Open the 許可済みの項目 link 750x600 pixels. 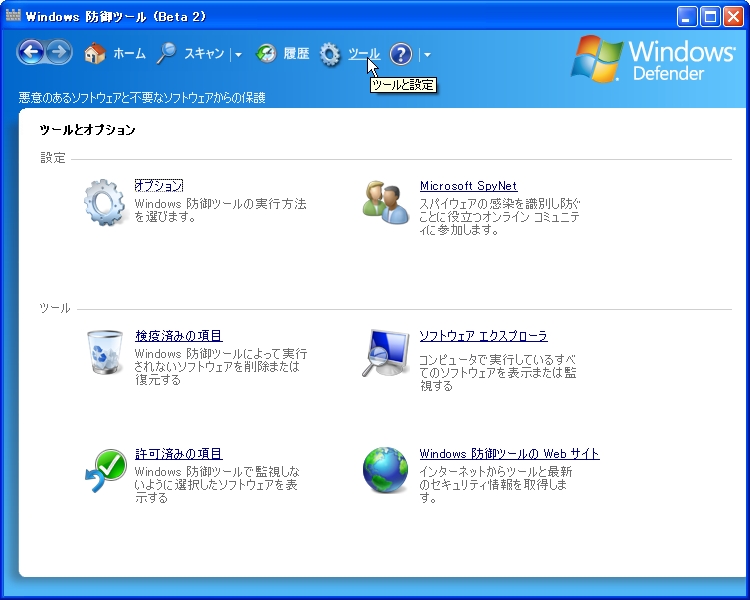tap(179, 454)
